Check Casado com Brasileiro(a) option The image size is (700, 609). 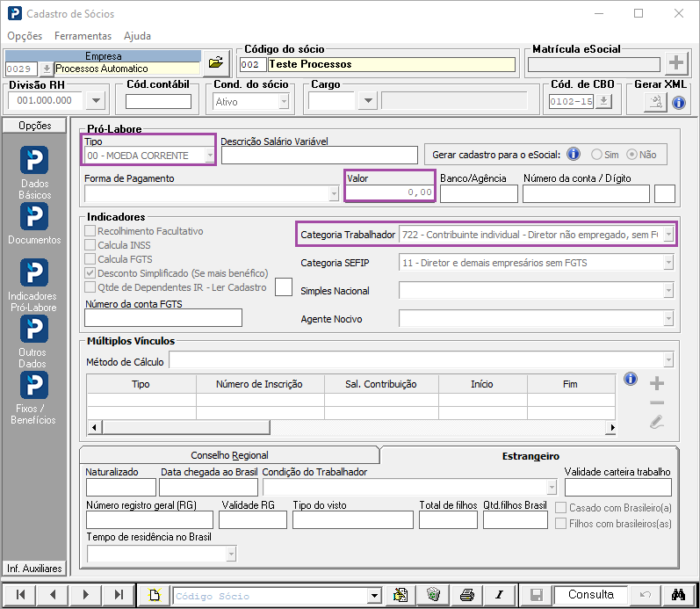click(x=561, y=508)
